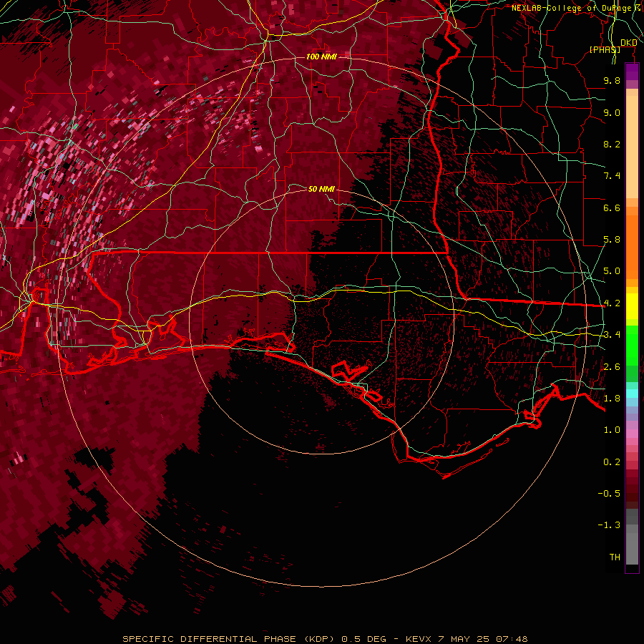The height and width of the screenshot is (644, 644).
Task: Click the yellow band of the color bar
Action: coord(632,306)
